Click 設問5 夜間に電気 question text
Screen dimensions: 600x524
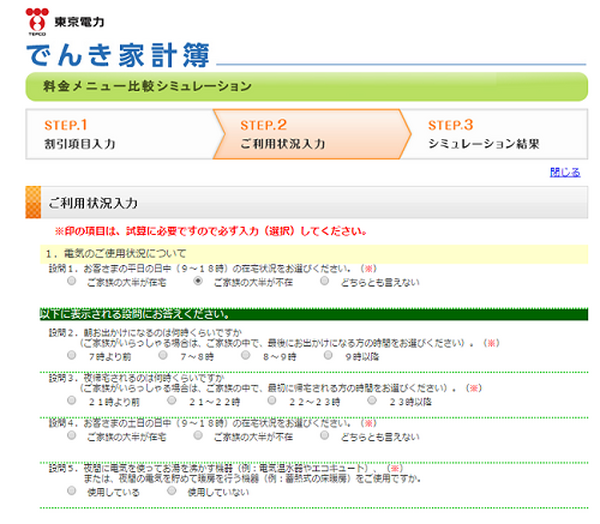pos(235,473)
